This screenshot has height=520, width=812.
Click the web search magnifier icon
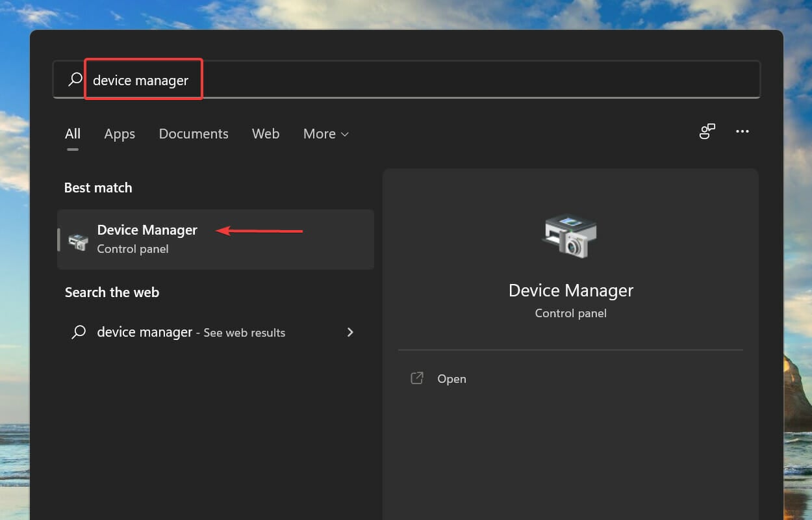[x=79, y=332]
